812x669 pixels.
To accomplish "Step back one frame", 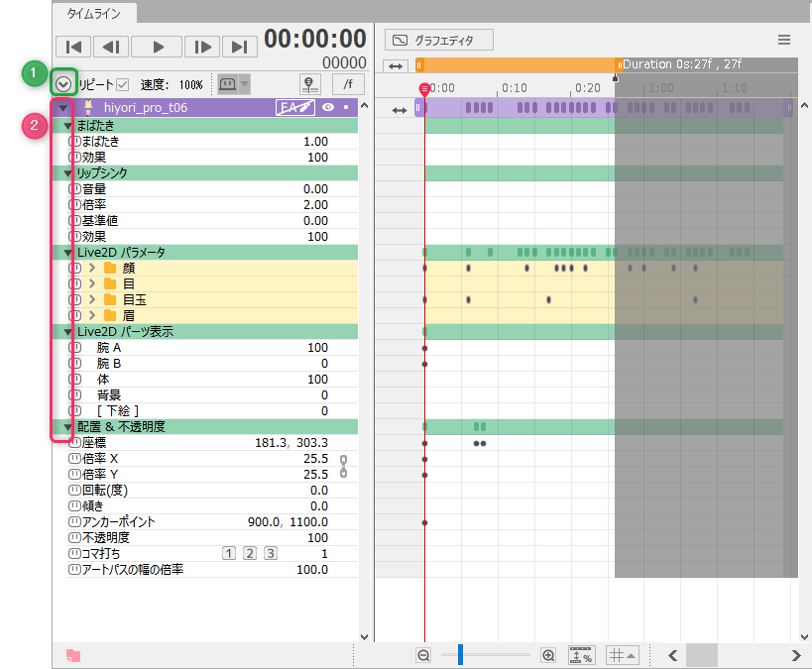I will pyautogui.click(x=111, y=48).
